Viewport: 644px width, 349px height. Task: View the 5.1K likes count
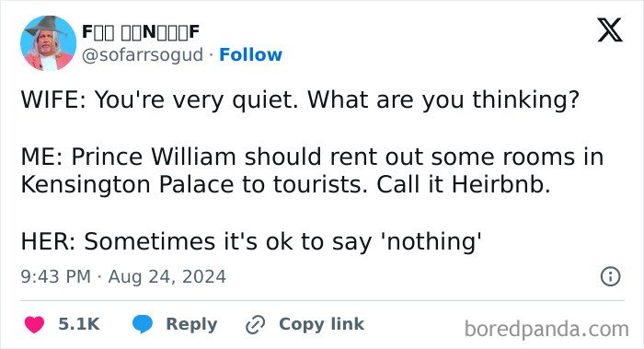pos(79,324)
